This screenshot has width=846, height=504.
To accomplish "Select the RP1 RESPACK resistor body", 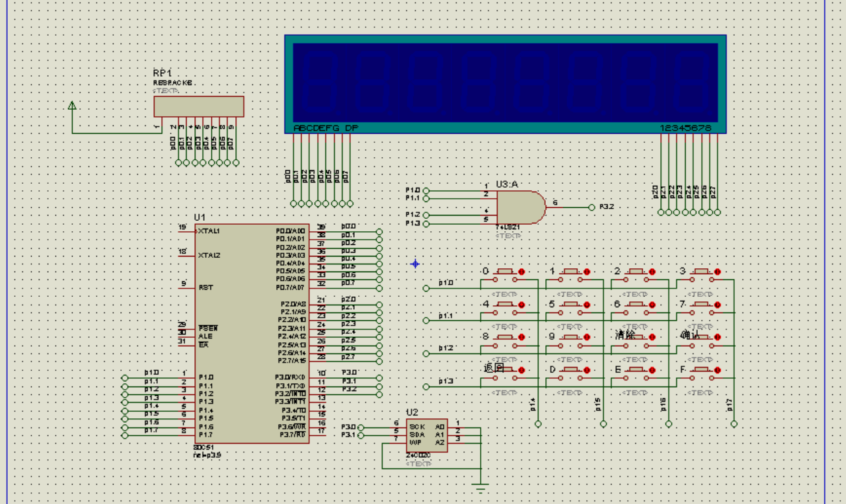I will pos(199,107).
